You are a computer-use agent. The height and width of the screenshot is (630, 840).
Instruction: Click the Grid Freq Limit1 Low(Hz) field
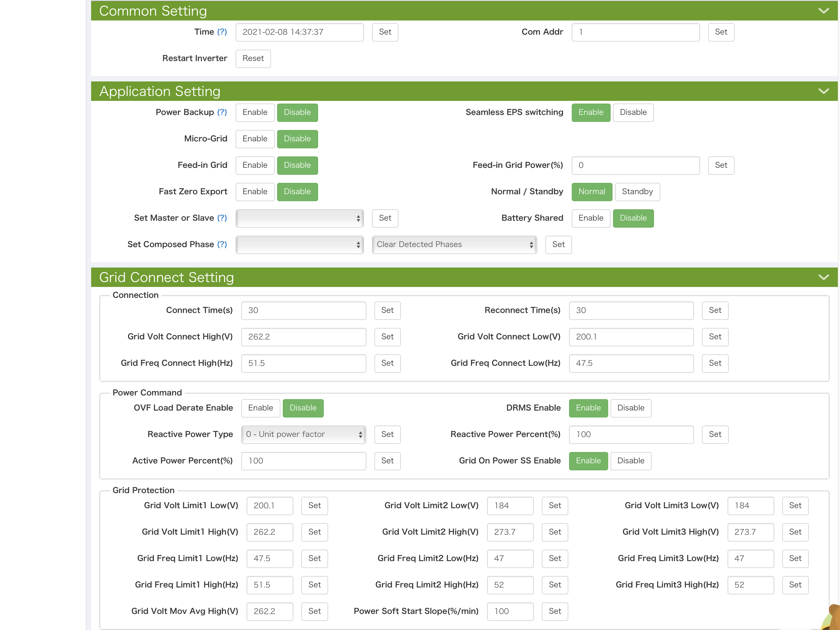click(270, 559)
